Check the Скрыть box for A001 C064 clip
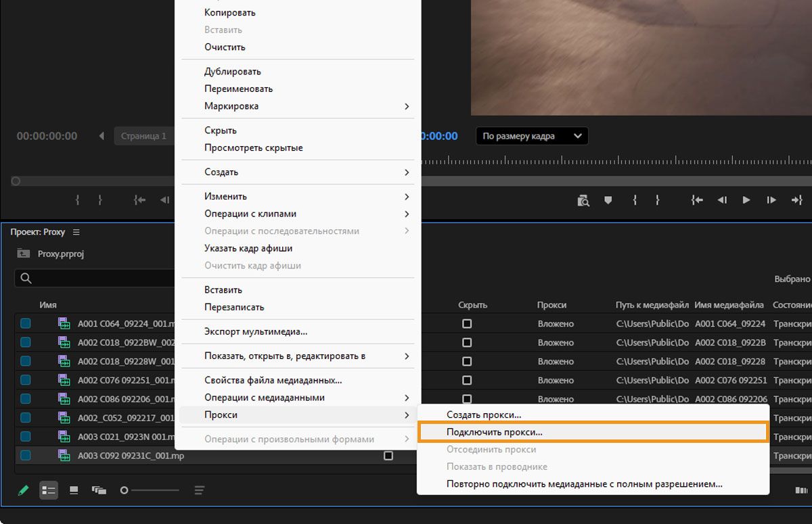 tap(467, 324)
